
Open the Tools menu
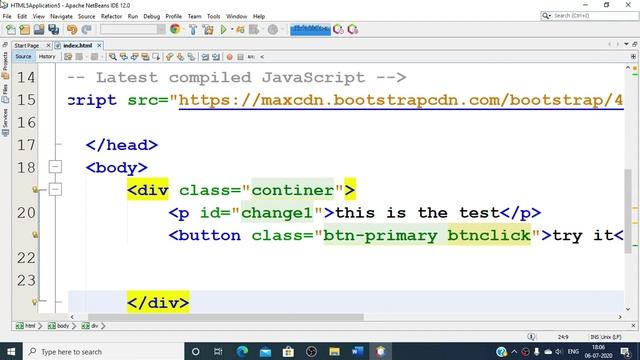213,16
